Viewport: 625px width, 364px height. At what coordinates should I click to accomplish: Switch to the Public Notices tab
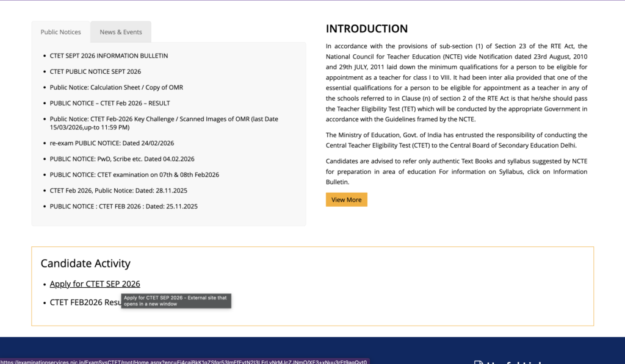pos(60,32)
